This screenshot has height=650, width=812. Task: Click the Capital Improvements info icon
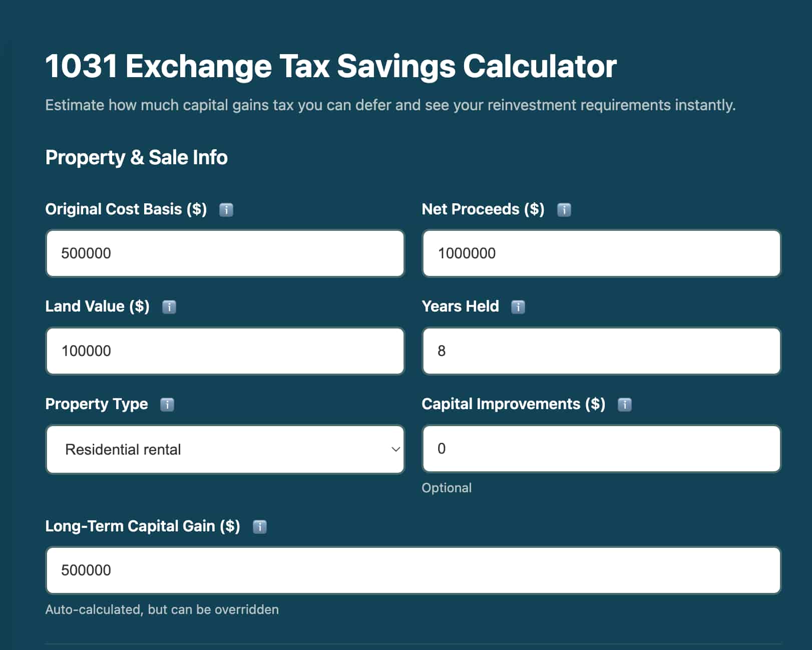(x=625, y=405)
